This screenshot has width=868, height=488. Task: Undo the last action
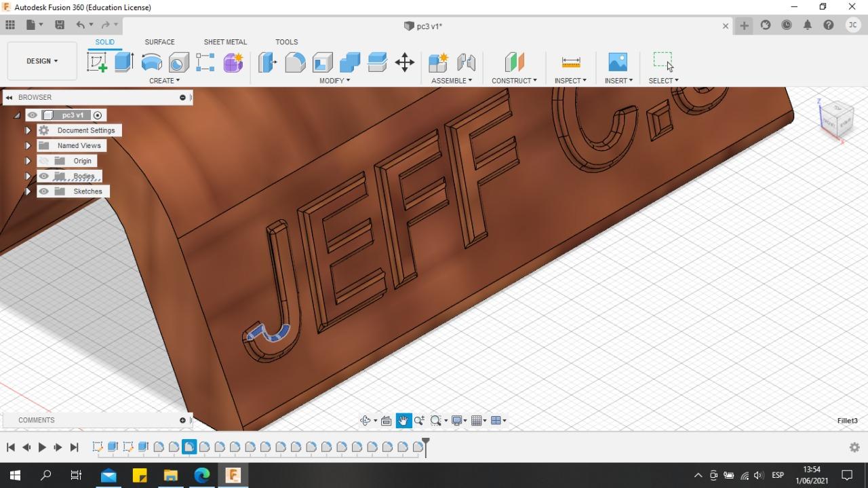coord(81,25)
